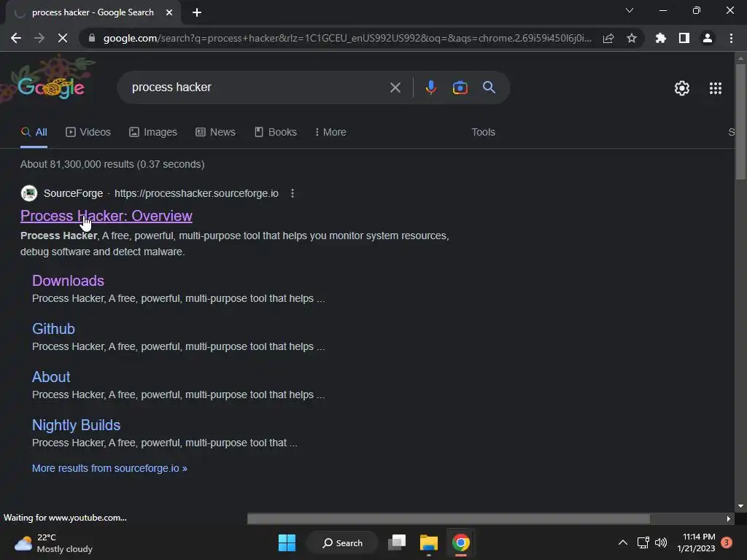The width and height of the screenshot is (747, 560).
Task: Bookmark this page with the star icon
Action: tap(632, 38)
